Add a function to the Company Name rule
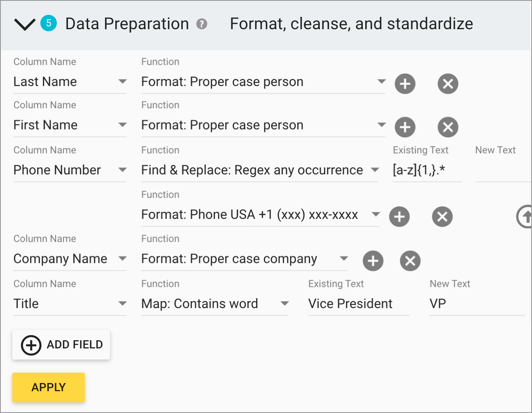Viewport: 532px width, 413px height. (x=373, y=261)
